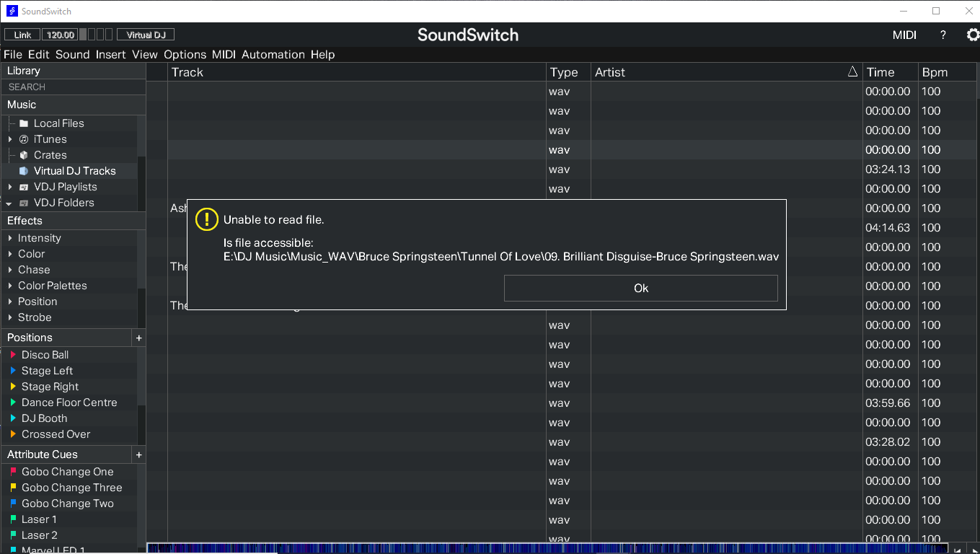This screenshot has height=554, width=980.
Task: Click Ok in the Unable to read file dialog
Action: tap(640, 288)
